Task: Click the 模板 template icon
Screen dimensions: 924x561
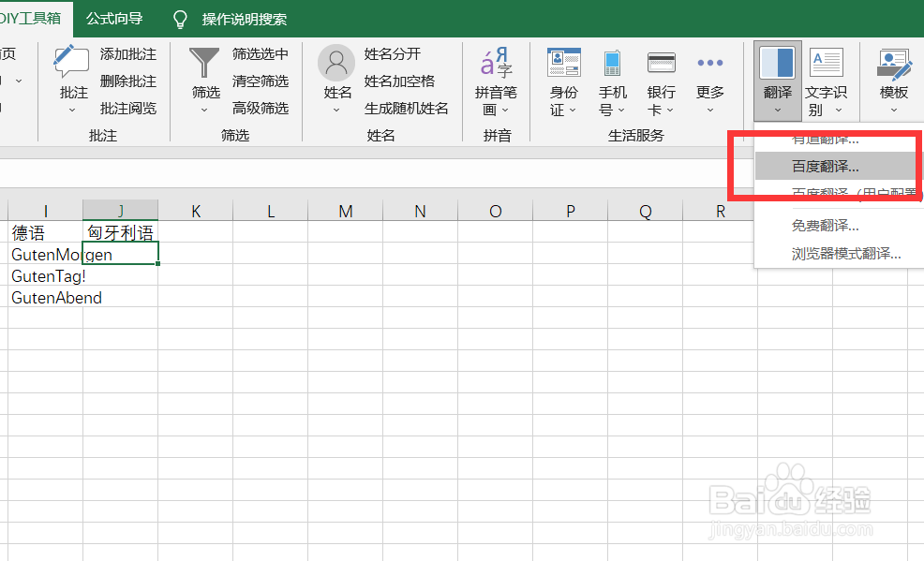Action: point(894,65)
